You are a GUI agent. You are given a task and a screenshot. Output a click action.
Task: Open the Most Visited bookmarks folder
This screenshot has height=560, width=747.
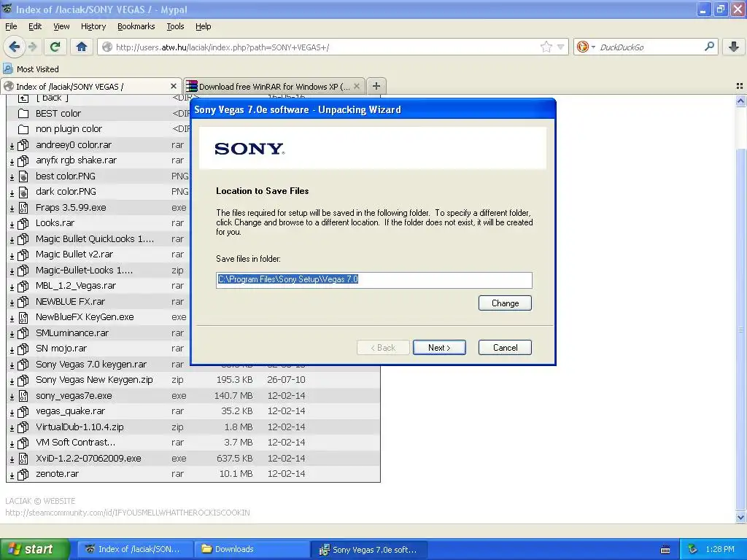coord(31,69)
